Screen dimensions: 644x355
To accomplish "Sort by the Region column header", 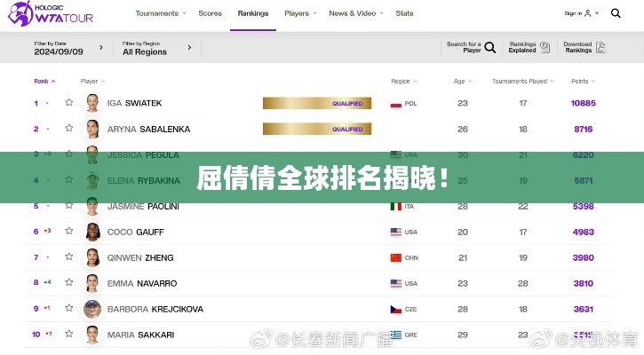I will 404,82.
